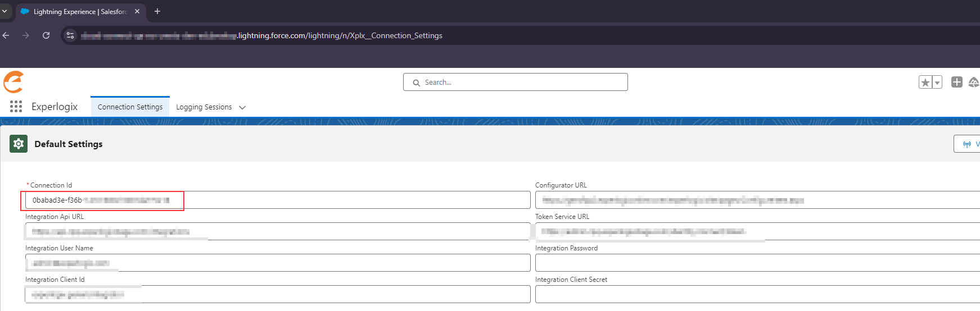The width and height of the screenshot is (980, 311).
Task: Reload the current page
Action: click(x=46, y=35)
